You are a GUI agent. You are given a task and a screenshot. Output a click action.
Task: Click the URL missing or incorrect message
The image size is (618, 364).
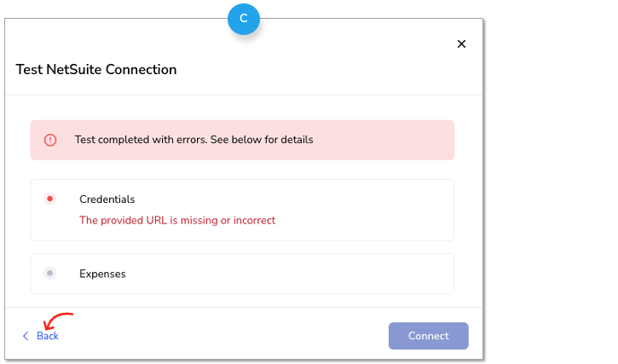click(x=177, y=220)
